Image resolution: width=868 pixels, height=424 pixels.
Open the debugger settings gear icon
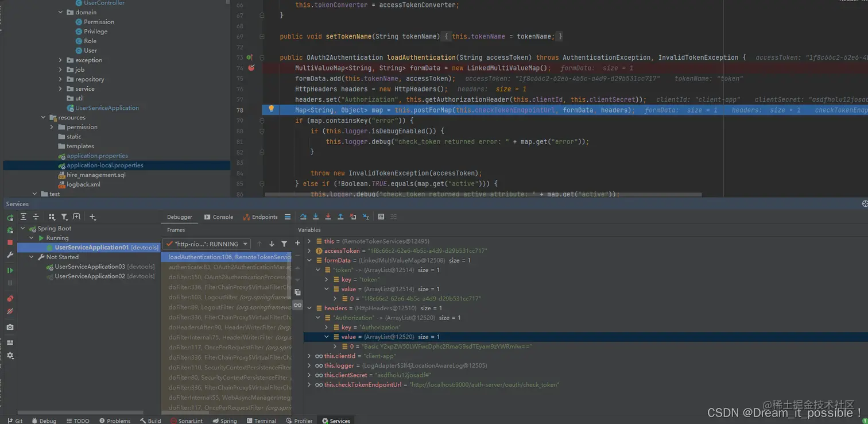tap(10, 356)
